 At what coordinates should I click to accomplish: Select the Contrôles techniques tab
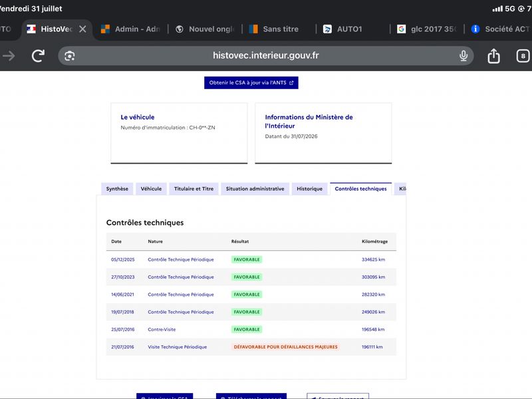pyautogui.click(x=360, y=189)
